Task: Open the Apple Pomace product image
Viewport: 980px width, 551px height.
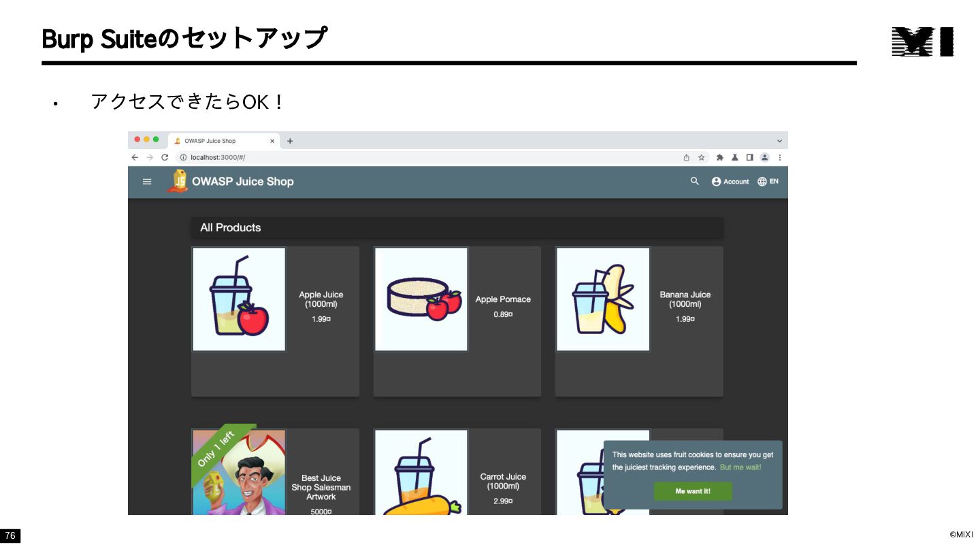Action: pos(421,299)
